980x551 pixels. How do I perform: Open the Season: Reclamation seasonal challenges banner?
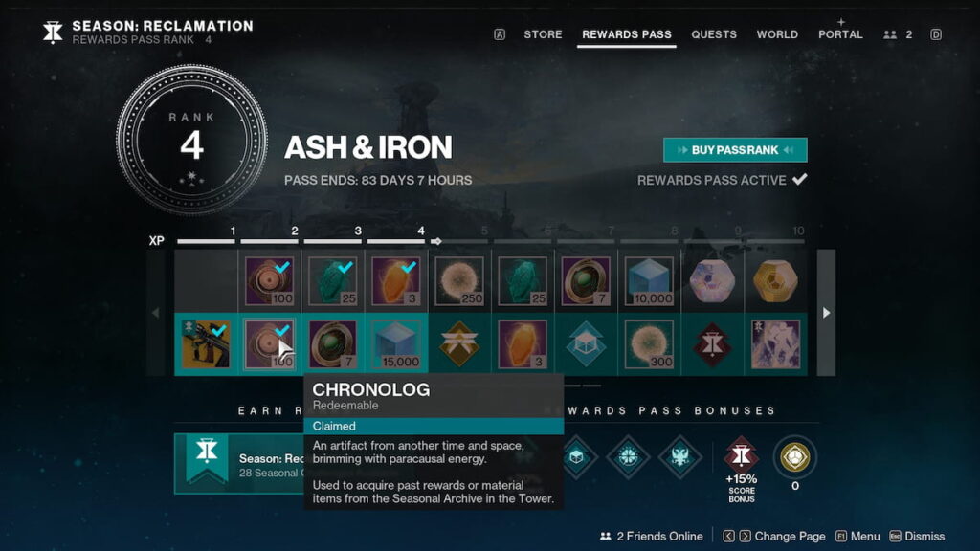coord(238,464)
